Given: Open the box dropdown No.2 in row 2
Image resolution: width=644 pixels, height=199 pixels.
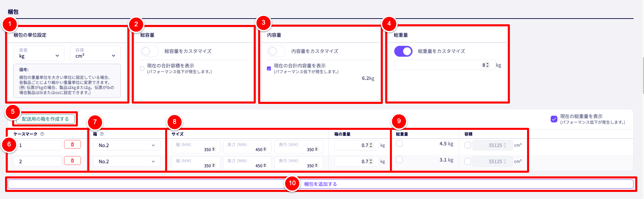Looking at the screenshot, I should [x=127, y=161].
